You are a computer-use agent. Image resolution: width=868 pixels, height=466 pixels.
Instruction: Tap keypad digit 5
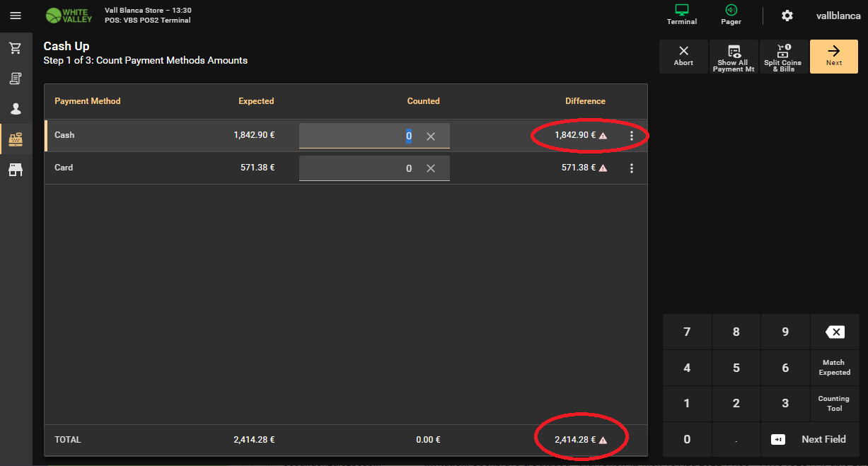736,368
